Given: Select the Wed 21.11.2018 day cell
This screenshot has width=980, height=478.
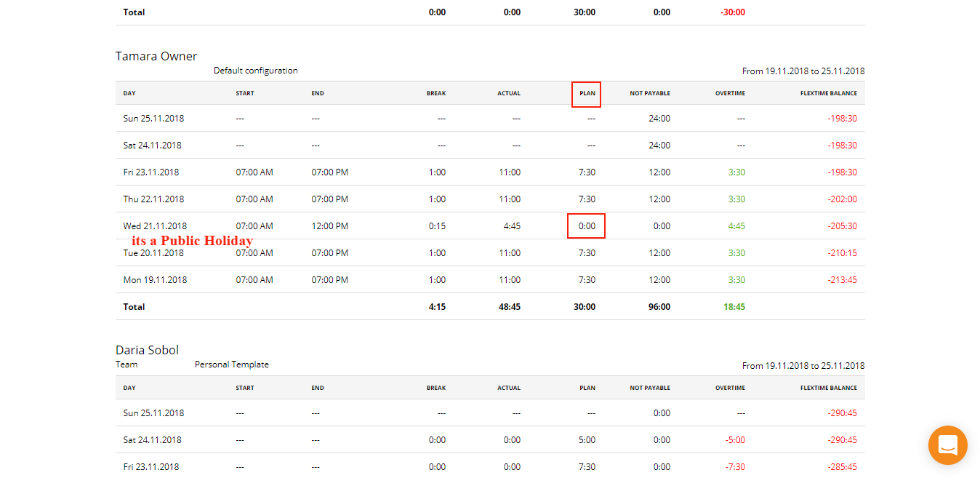Looking at the screenshot, I should pos(155,226).
